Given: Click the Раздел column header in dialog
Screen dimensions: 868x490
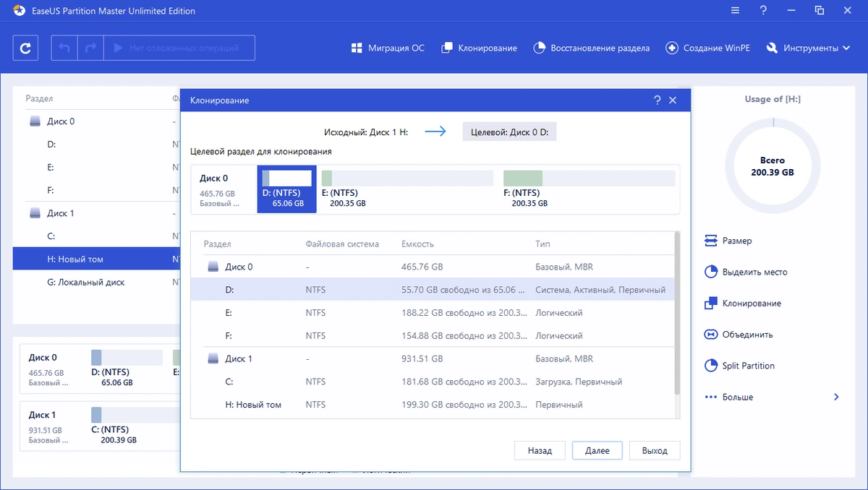Looking at the screenshot, I should (x=218, y=244).
